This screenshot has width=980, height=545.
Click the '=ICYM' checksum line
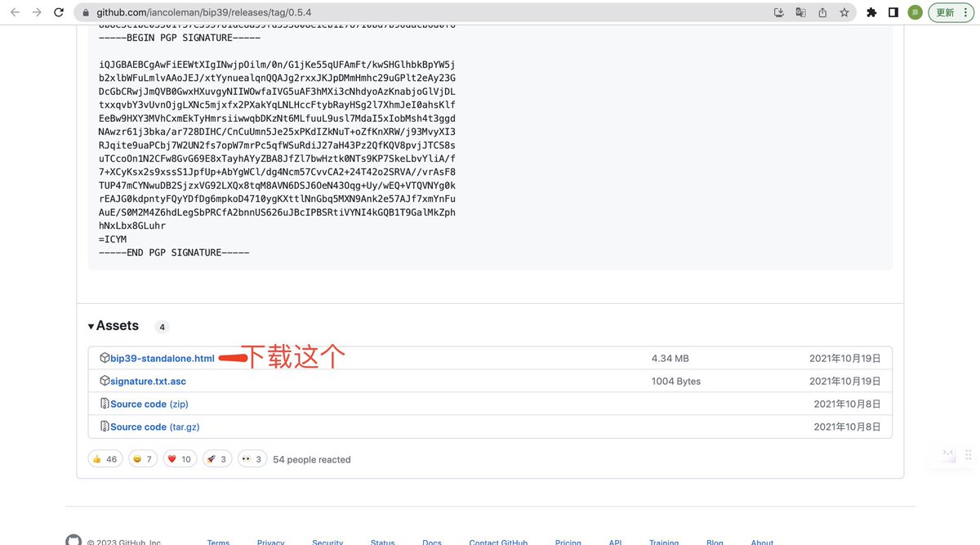click(113, 239)
